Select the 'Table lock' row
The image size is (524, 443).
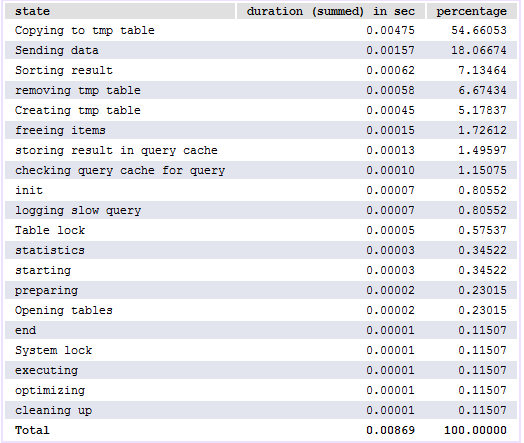261,230
